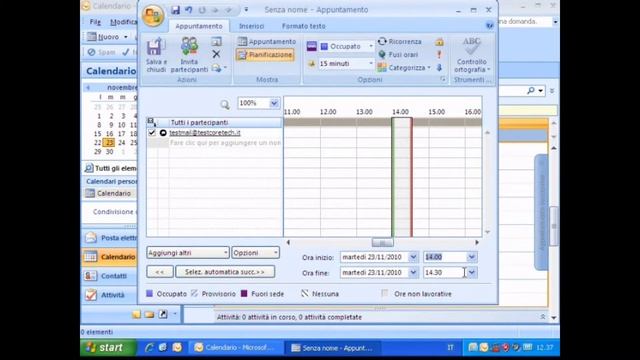
Task: Open the Formato testo ribbon tab
Action: point(304,26)
